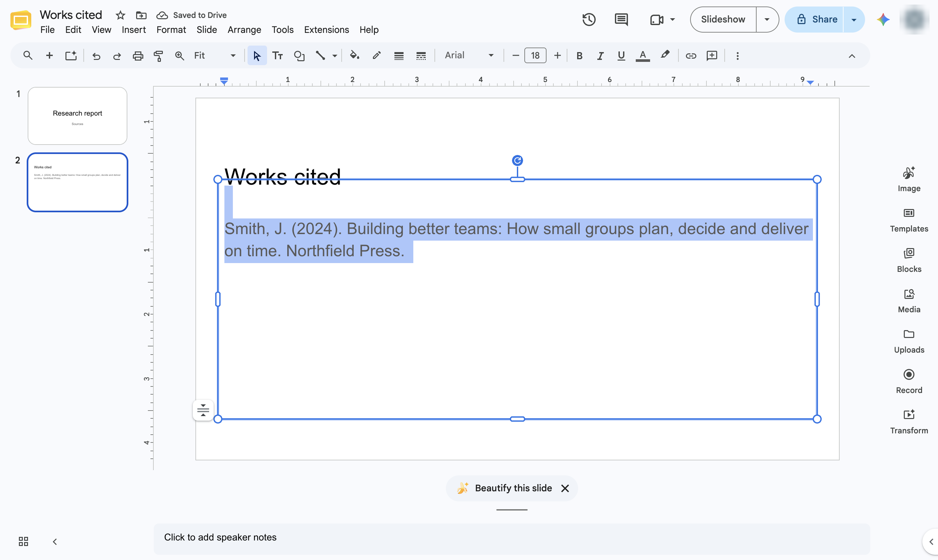This screenshot has width=938, height=560.
Task: Star the Works cited document
Action: click(121, 15)
